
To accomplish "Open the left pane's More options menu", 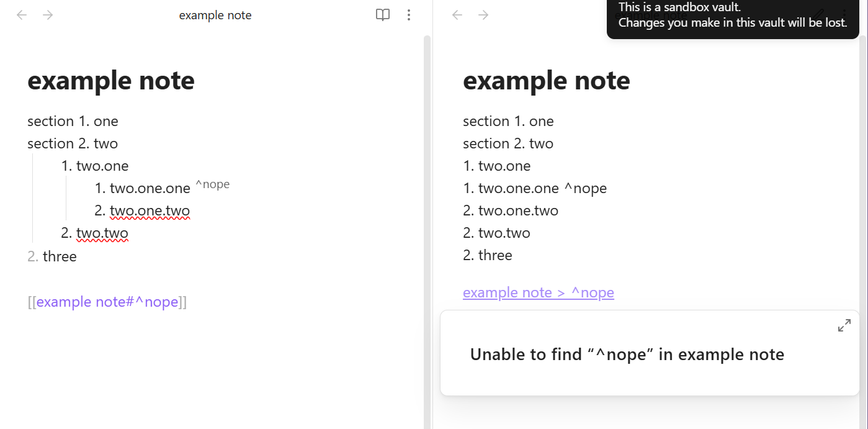I will [x=408, y=15].
